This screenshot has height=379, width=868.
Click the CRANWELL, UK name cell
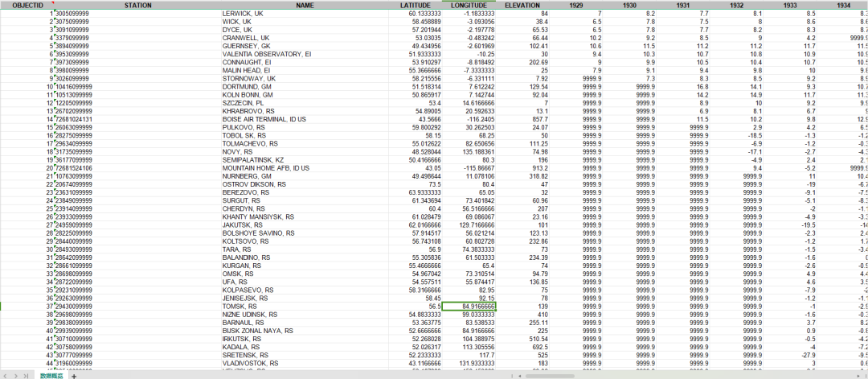[x=305, y=38]
